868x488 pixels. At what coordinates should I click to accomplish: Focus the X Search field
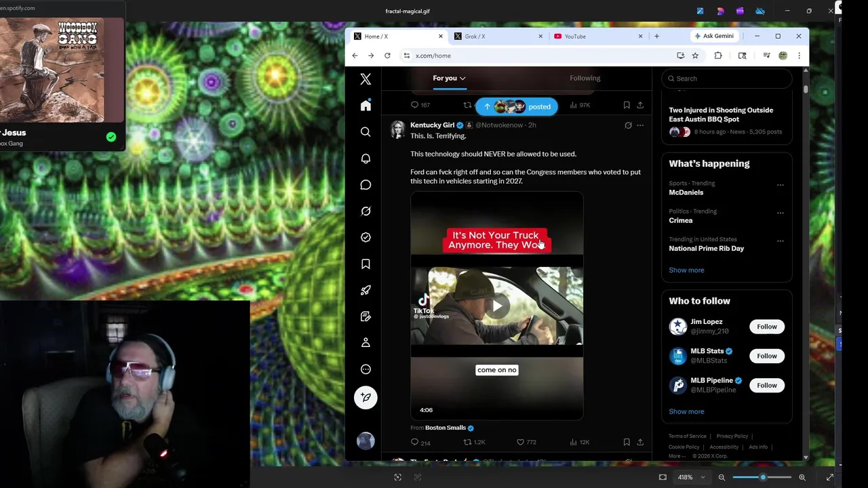click(x=726, y=79)
